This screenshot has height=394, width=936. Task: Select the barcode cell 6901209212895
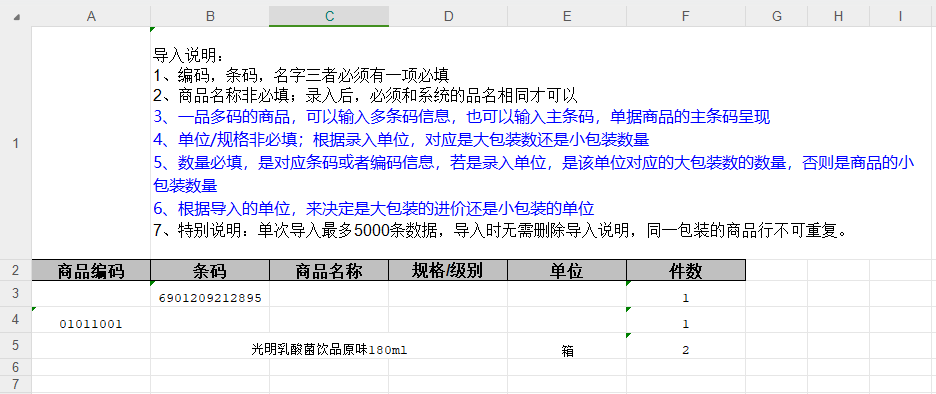click(x=210, y=294)
